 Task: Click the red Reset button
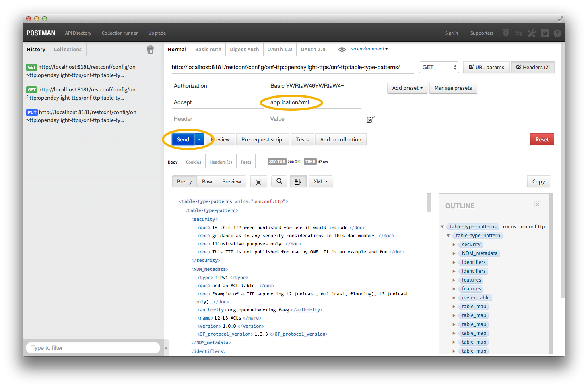coord(542,139)
